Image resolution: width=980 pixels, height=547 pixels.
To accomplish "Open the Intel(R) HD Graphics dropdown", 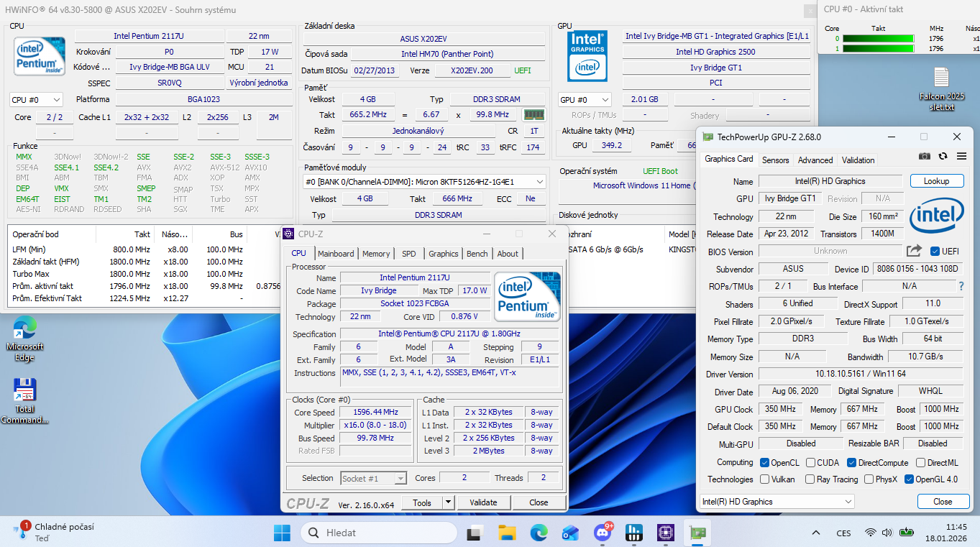I will coord(777,502).
